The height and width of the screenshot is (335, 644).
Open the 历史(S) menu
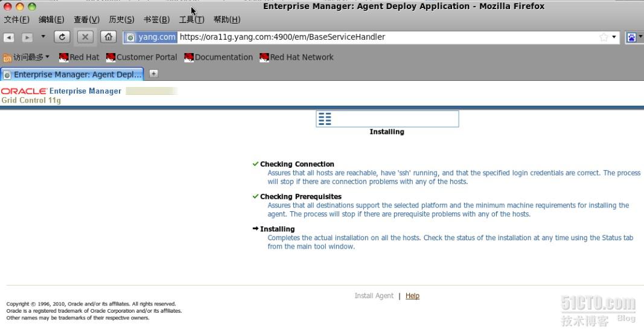(x=121, y=20)
